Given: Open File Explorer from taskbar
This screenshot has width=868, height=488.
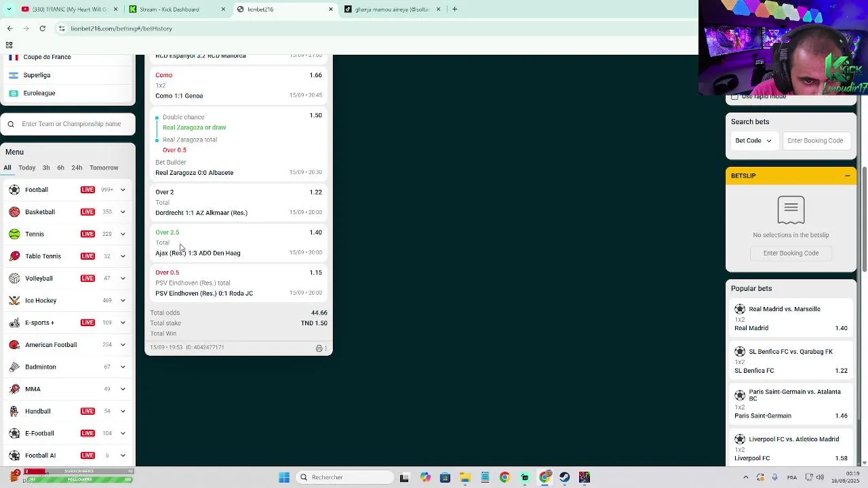Looking at the screenshot, I should point(465,477).
